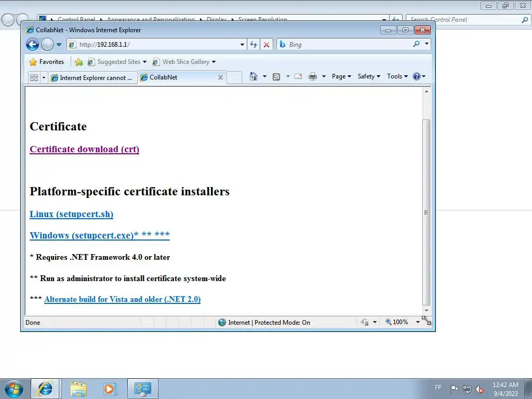Click the Windows Start orb
Viewport: 532px width, 399px height.
[x=14, y=389]
